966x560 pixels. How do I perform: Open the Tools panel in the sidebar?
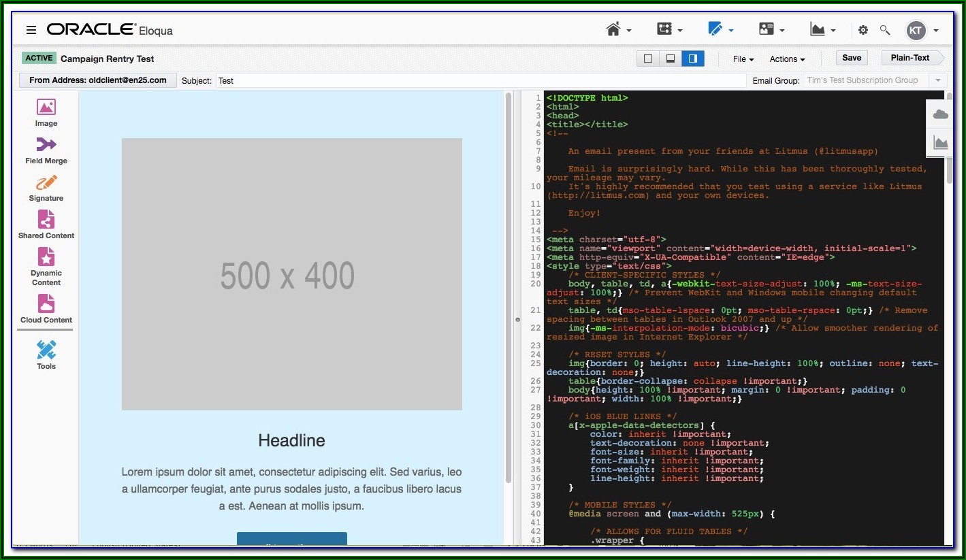tap(46, 355)
